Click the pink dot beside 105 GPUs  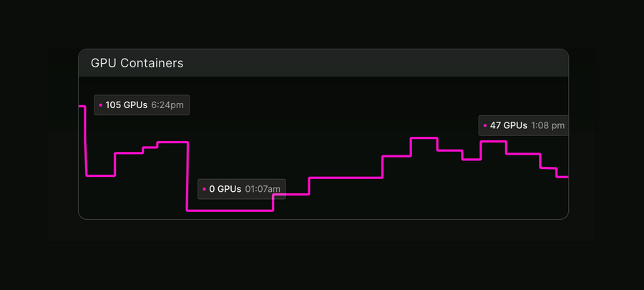[x=101, y=105]
